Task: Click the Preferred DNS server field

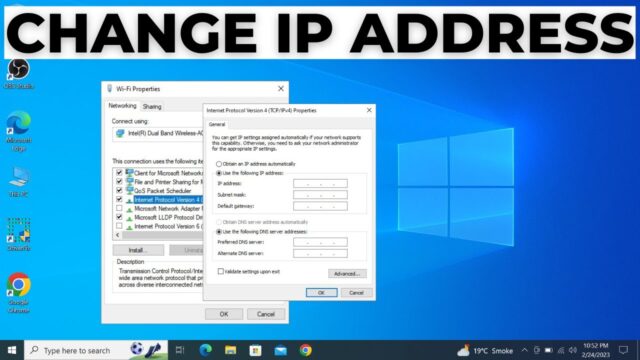Action: [320, 242]
